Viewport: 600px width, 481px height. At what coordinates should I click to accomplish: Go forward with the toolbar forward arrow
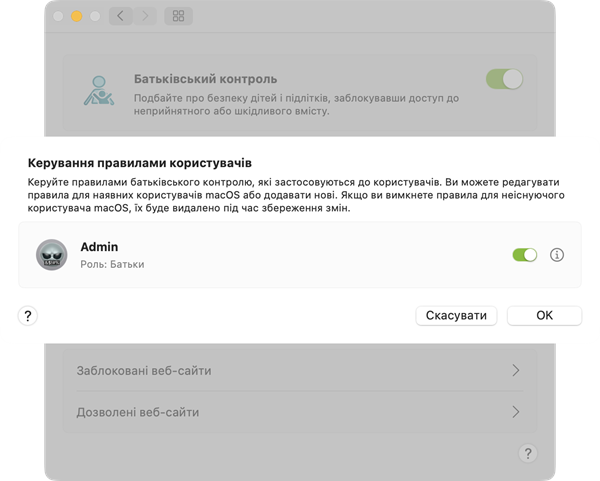click(x=145, y=16)
